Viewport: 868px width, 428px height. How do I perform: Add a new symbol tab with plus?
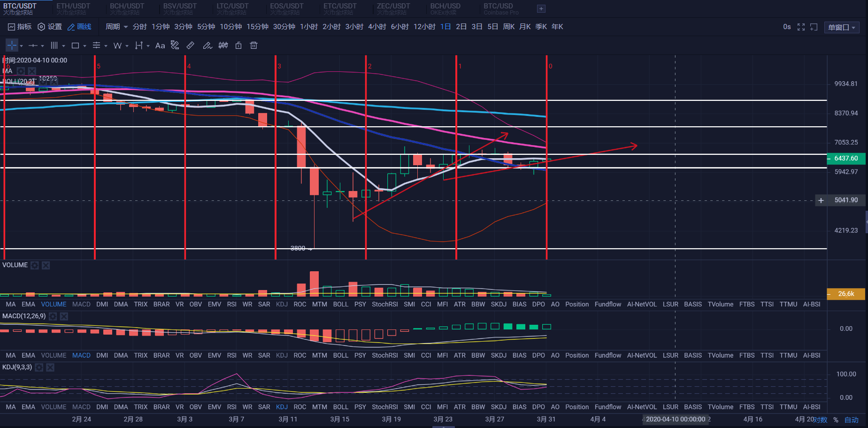[x=541, y=8]
